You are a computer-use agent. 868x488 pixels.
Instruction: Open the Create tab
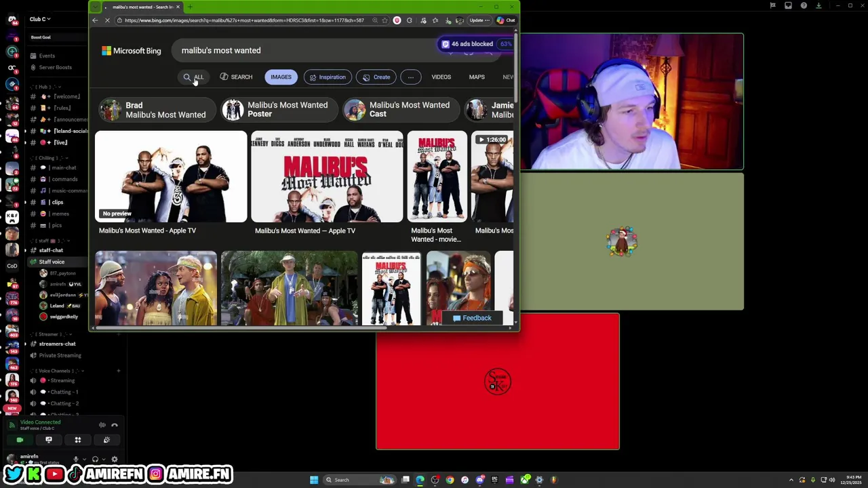[x=376, y=77]
